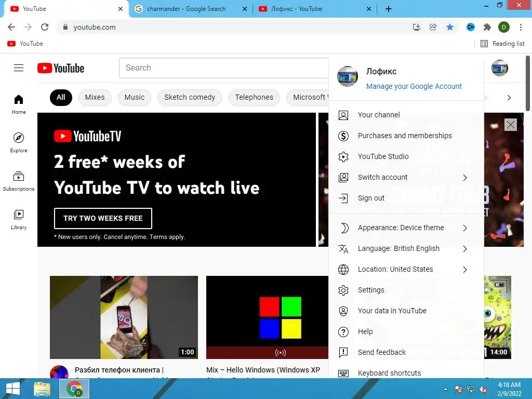The height and width of the screenshot is (399, 532).
Task: Open the 14:00 green monster video thumbnail
Action: click(x=497, y=317)
